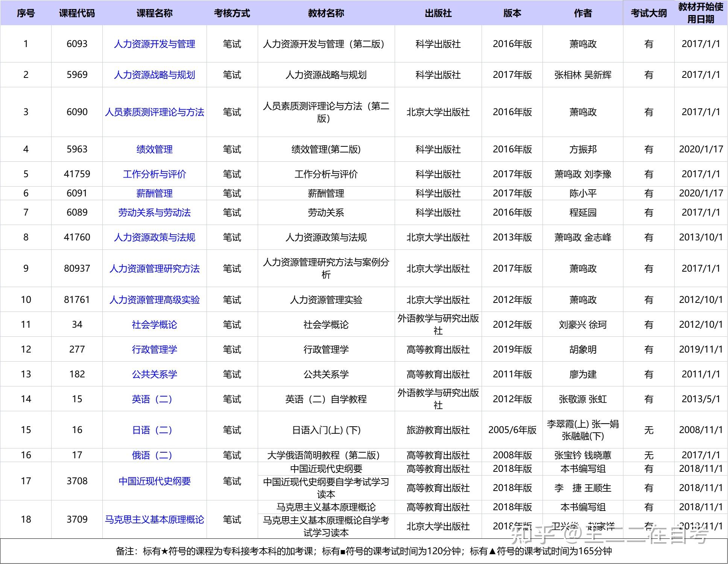
Task: Open the 英语（二） course link
Action: (152, 399)
